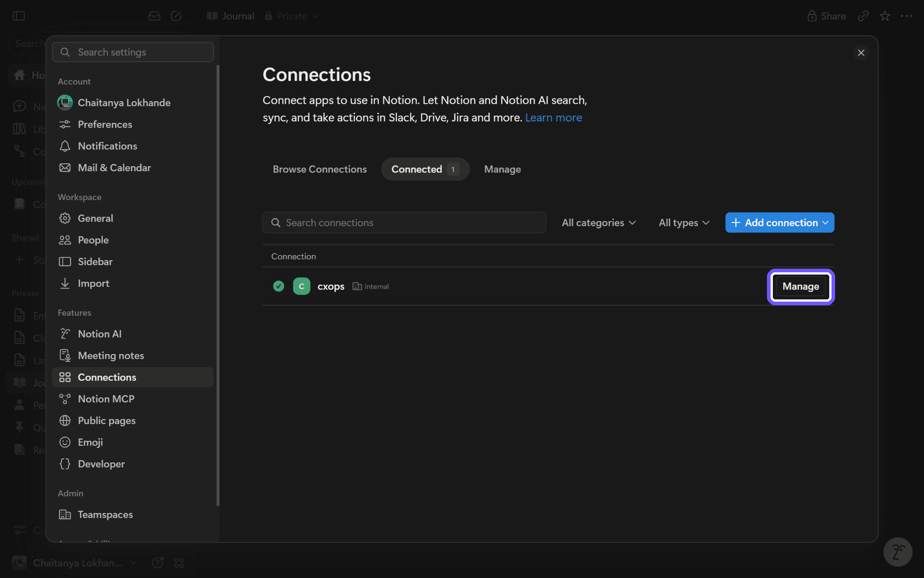Open the Private page access dropdown
The image size is (924, 578).
coord(291,16)
